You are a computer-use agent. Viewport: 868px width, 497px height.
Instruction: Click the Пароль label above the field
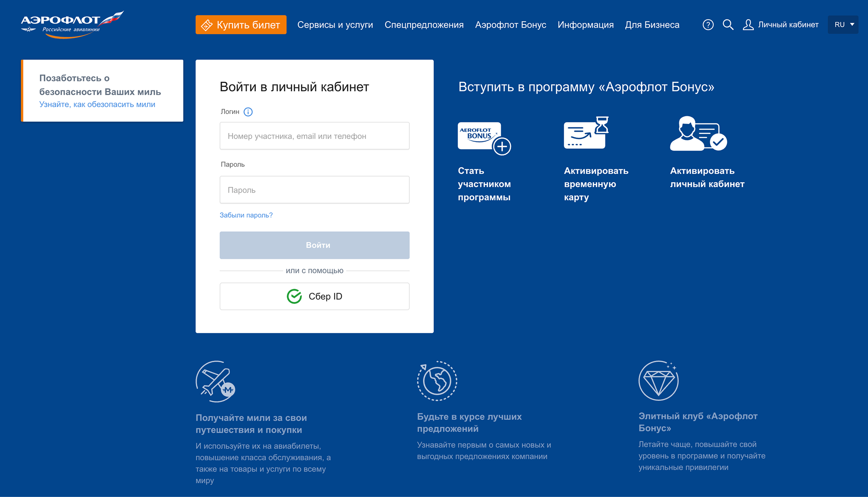(x=233, y=164)
